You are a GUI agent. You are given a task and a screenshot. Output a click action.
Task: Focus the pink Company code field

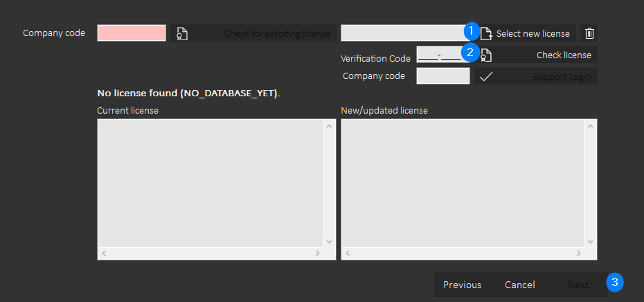point(132,33)
